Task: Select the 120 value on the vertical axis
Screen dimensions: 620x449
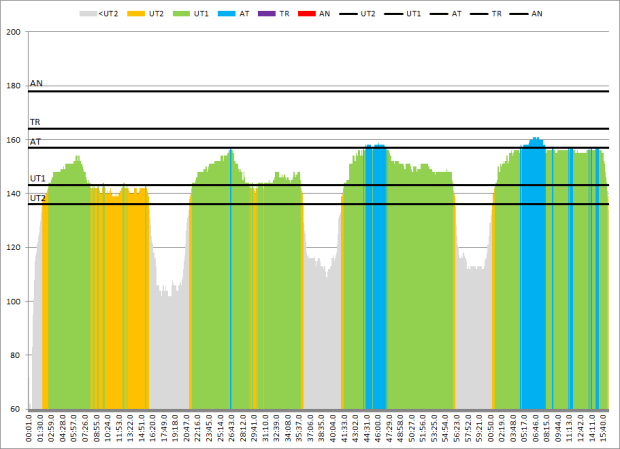Action: coord(14,248)
